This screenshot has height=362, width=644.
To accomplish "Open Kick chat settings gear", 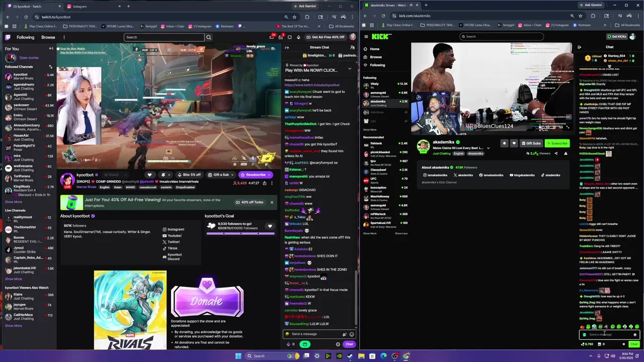I will 623,344.
